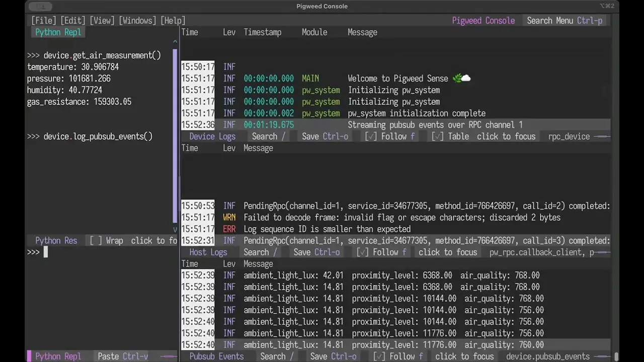Click the MAIN module cell
This screenshot has height=362, width=644.
pos(310,78)
